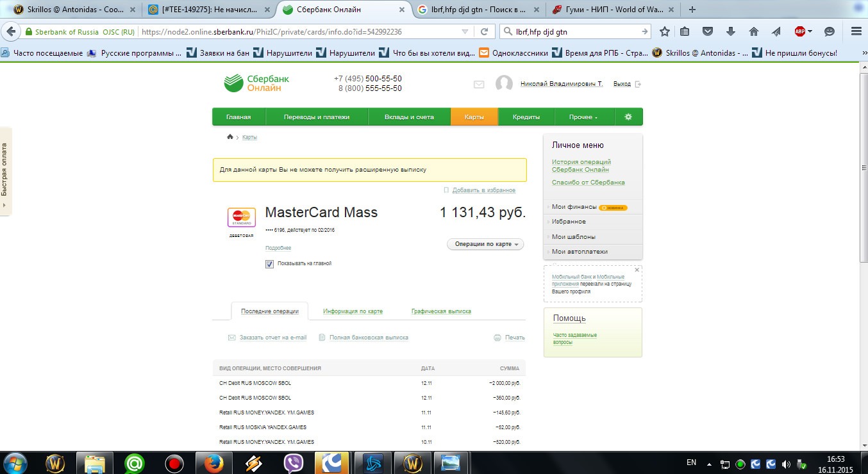Open the Прочее menu dropdown
The width and height of the screenshot is (868, 474).
[x=583, y=117]
